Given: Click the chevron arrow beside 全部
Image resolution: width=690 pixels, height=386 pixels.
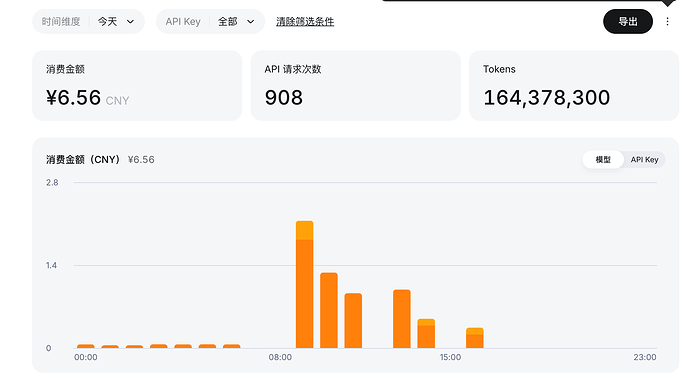Looking at the screenshot, I should [x=250, y=22].
